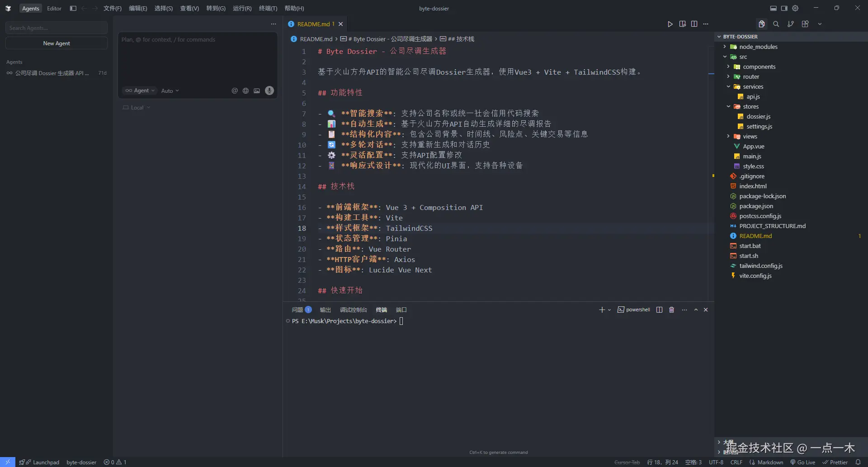Collapse the services folder

point(728,86)
